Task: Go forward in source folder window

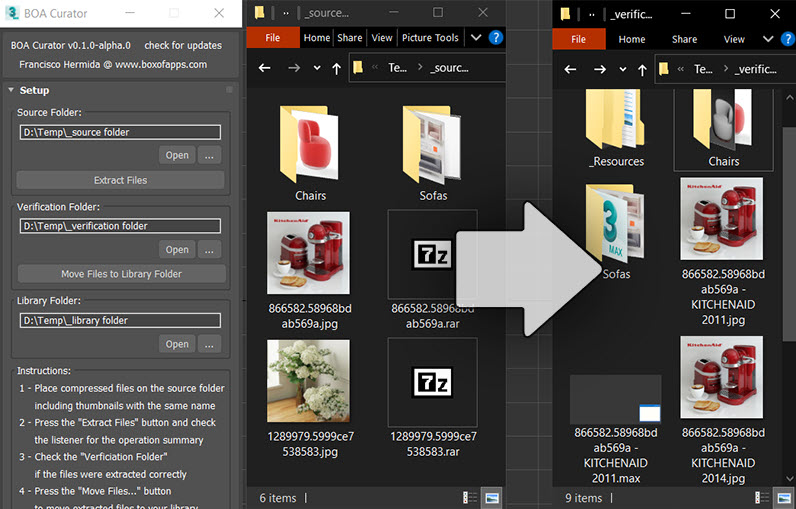Action: pos(294,67)
